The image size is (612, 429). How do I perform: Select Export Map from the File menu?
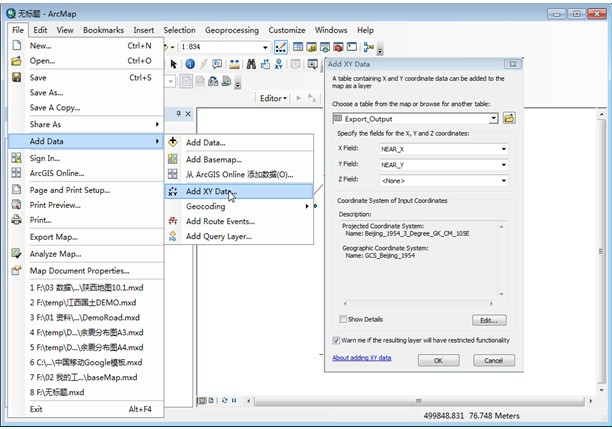(85, 237)
